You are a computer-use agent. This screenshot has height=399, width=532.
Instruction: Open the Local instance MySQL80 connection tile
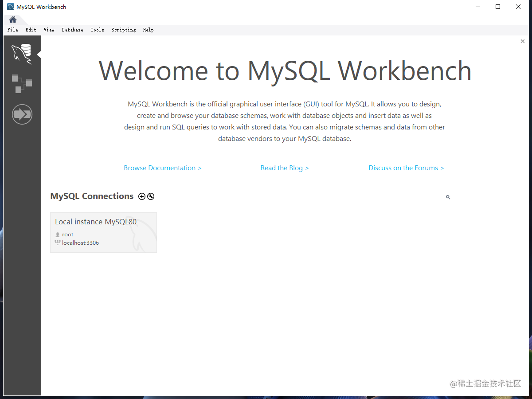[103, 232]
